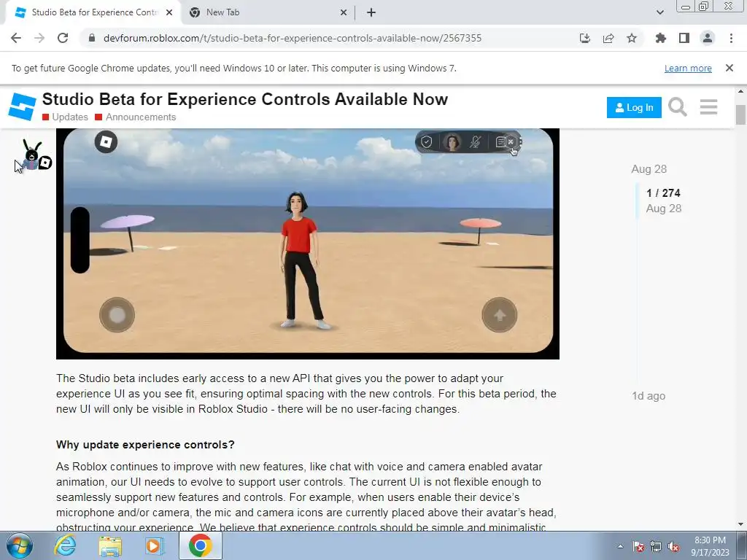
Task: Click the 1d ago timeline link
Action: [649, 396]
